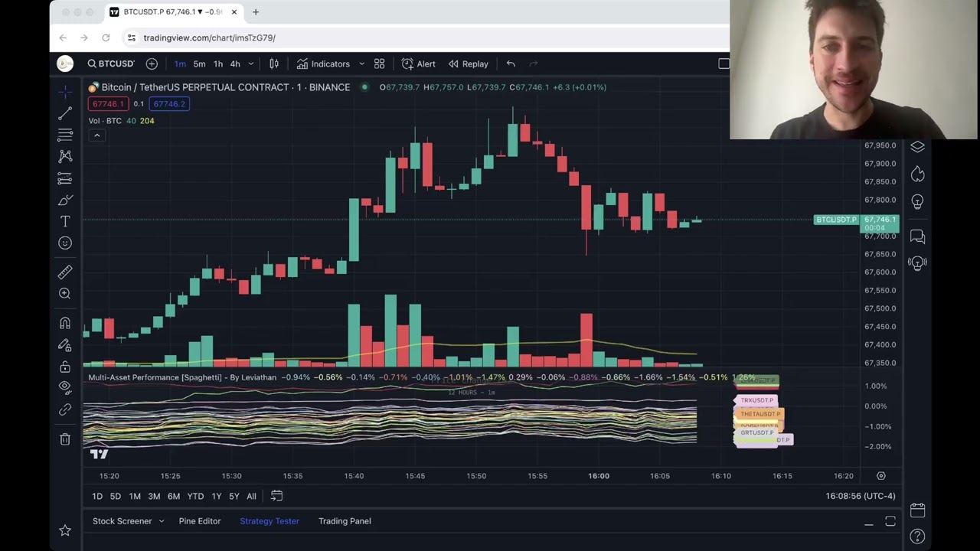980x551 pixels.
Task: Start bar Replay mode
Action: click(x=468, y=64)
